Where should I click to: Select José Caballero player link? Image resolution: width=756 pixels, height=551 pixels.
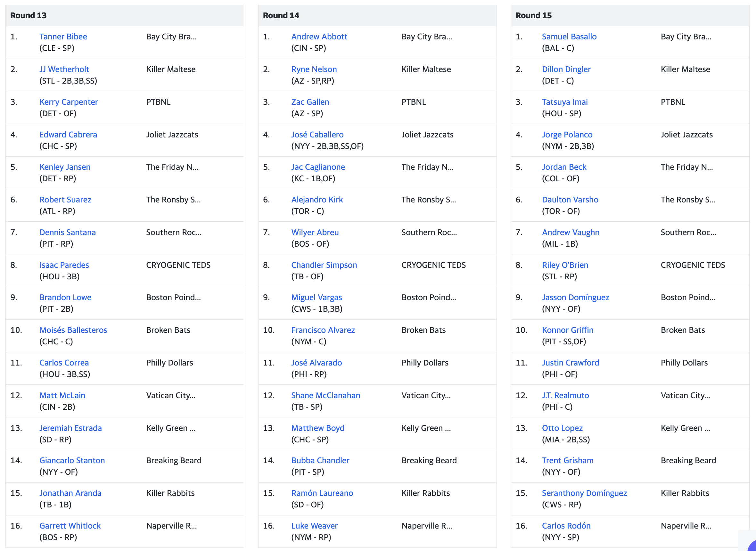(317, 135)
